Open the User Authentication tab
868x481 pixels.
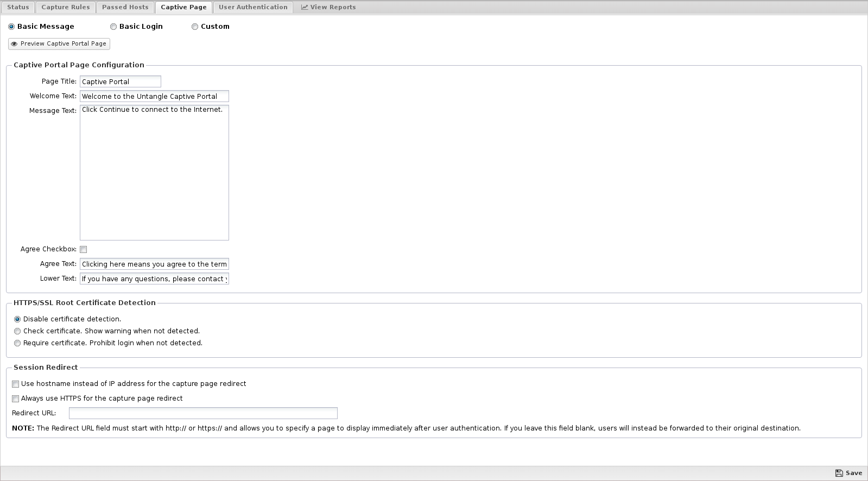[253, 7]
